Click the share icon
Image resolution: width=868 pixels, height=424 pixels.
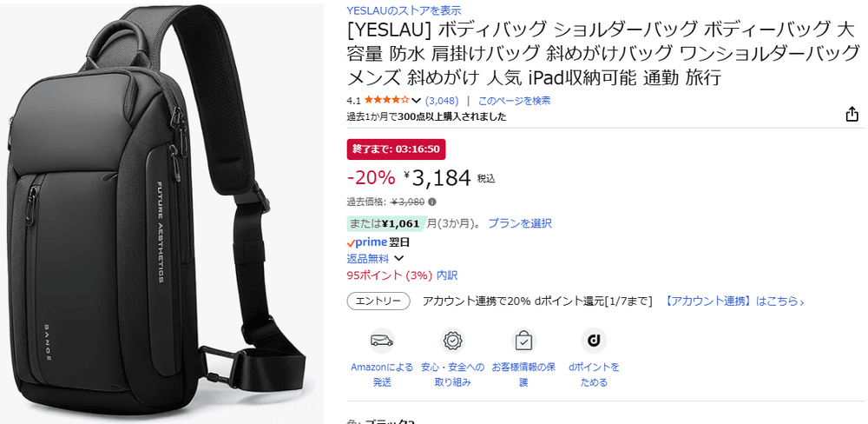(x=852, y=115)
